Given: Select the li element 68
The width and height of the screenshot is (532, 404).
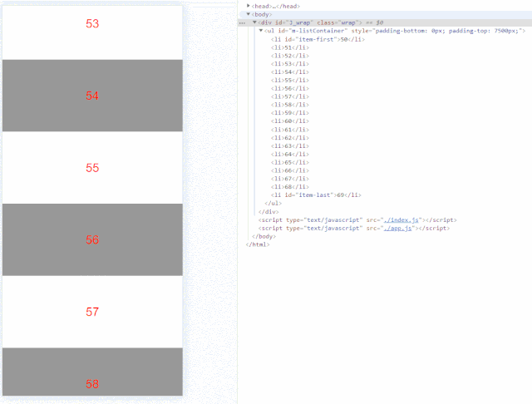Looking at the screenshot, I should (290, 186).
